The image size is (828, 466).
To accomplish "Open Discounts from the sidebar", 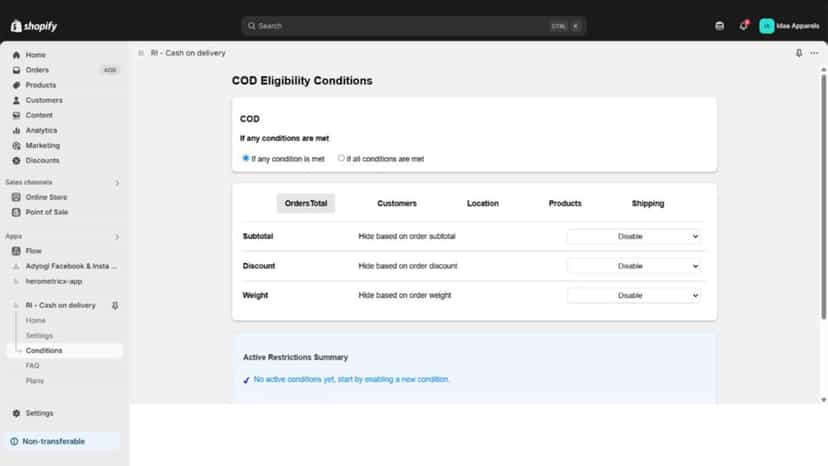I will (x=42, y=161).
